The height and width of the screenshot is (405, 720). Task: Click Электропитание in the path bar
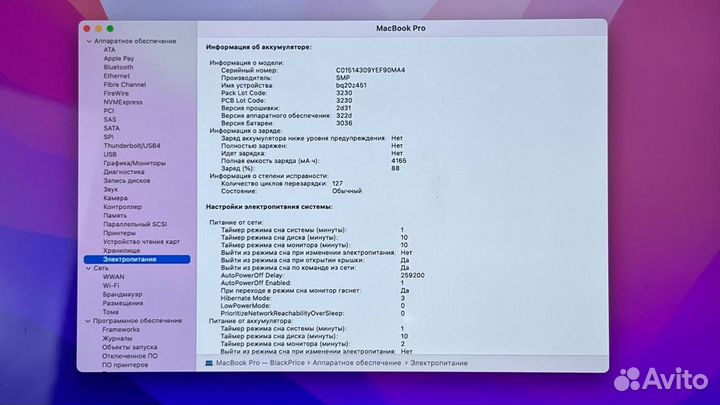click(x=439, y=363)
